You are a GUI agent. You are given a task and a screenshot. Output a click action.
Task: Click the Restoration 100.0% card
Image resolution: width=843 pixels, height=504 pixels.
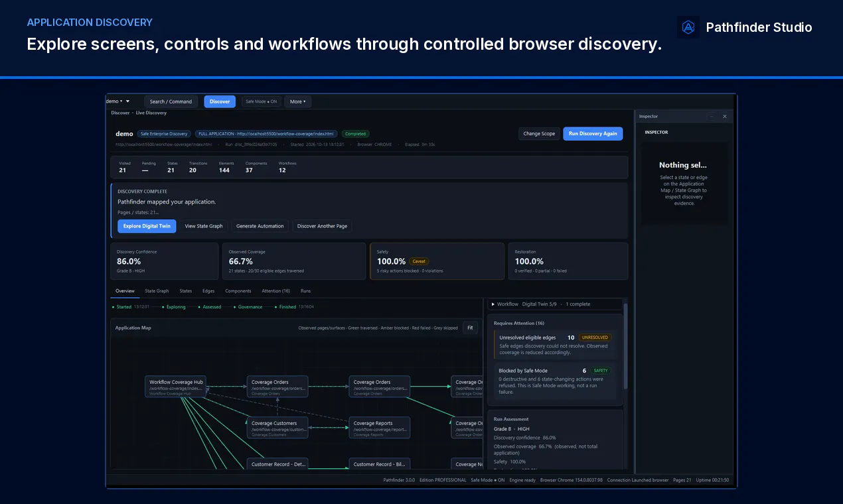tap(568, 261)
